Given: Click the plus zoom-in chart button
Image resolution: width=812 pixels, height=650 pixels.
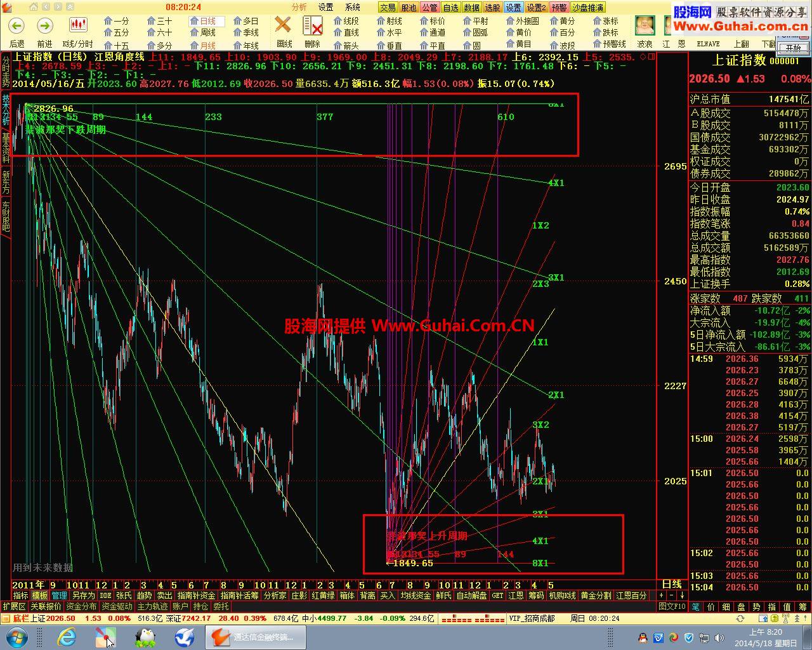Looking at the screenshot, I should pyautogui.click(x=661, y=595).
